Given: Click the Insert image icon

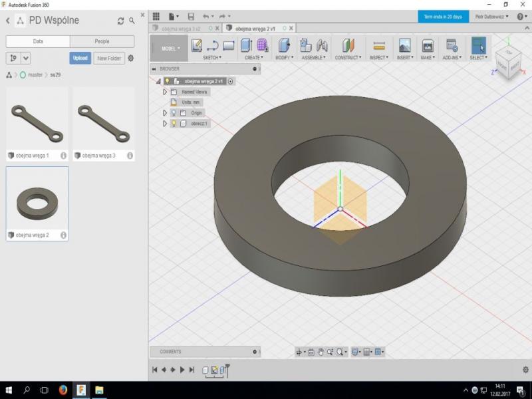Looking at the screenshot, I should pos(404,45).
